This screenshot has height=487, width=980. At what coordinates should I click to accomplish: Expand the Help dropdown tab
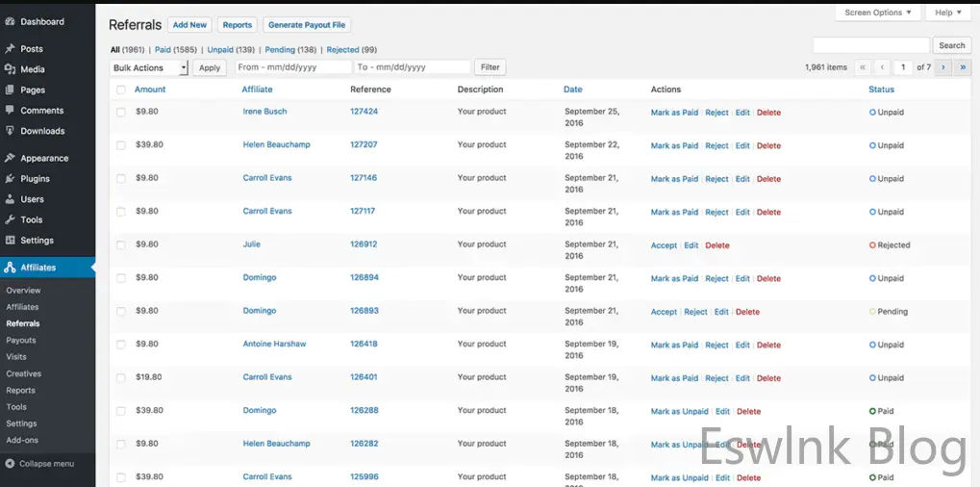click(948, 13)
